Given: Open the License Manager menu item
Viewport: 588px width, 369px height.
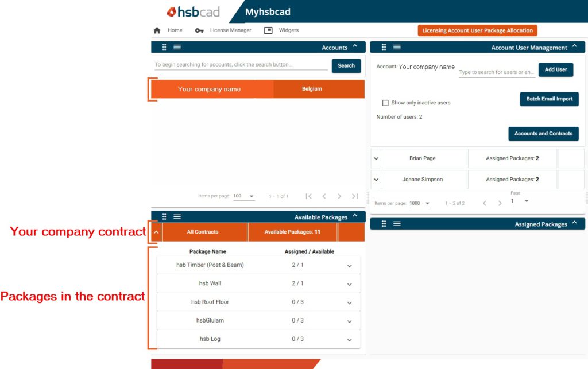Looking at the screenshot, I should click(231, 30).
